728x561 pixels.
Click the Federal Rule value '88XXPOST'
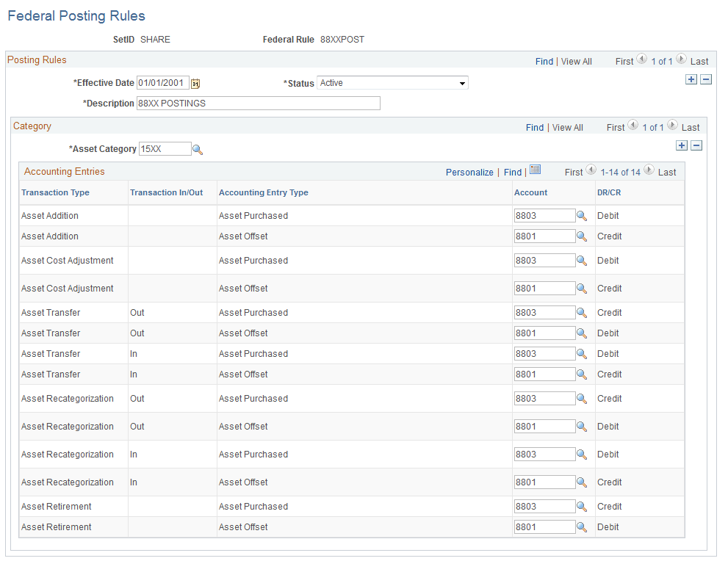(x=342, y=40)
